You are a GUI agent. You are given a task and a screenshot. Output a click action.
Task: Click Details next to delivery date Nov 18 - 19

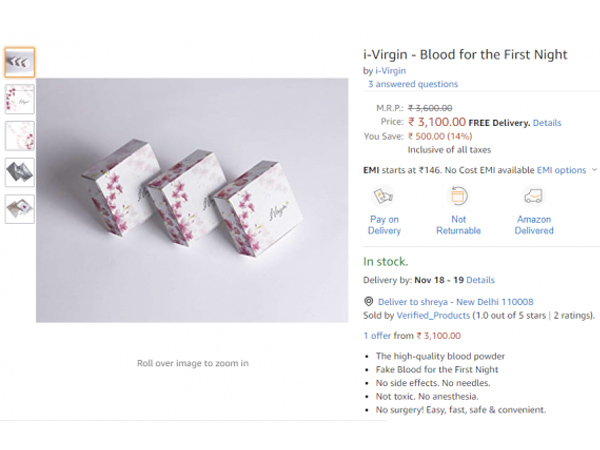tap(480, 280)
